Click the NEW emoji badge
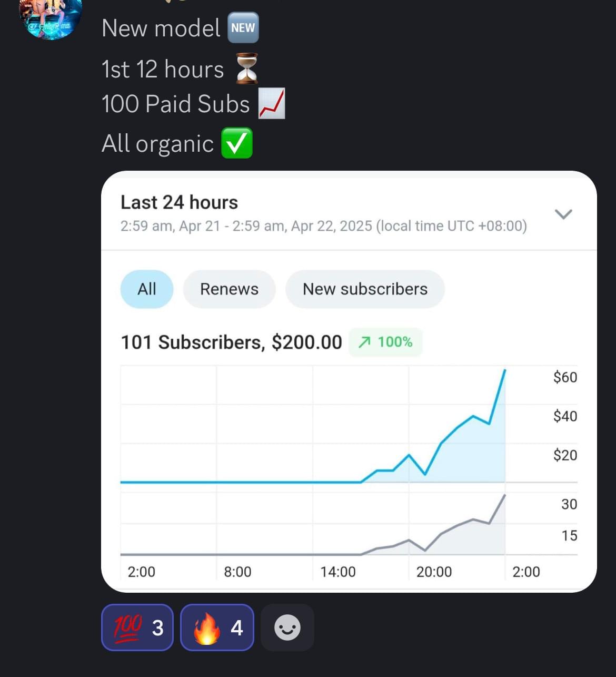Image resolution: width=616 pixels, height=677 pixels. pyautogui.click(x=243, y=28)
